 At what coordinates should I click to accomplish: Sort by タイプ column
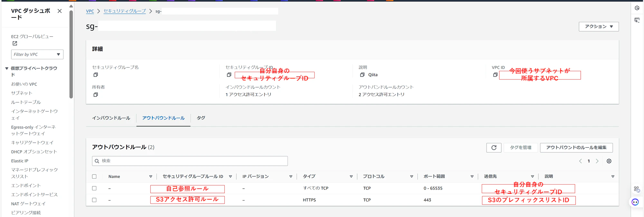point(351,176)
